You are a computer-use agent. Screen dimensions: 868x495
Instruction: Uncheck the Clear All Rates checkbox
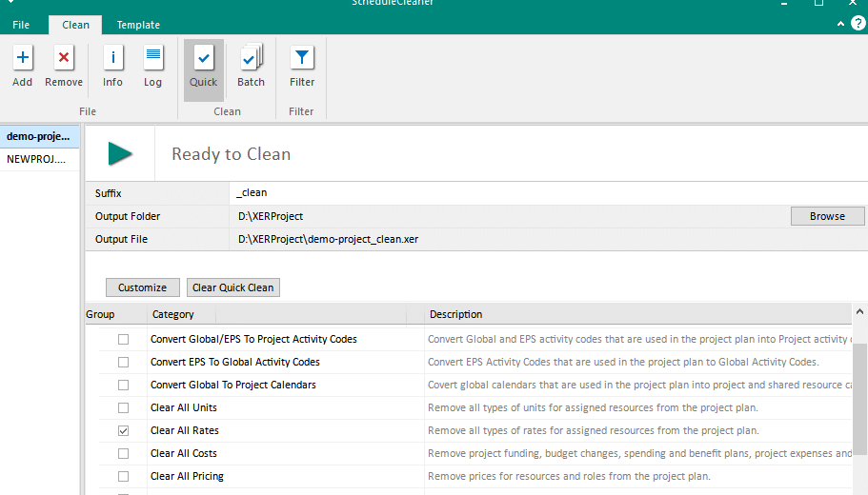[124, 431]
